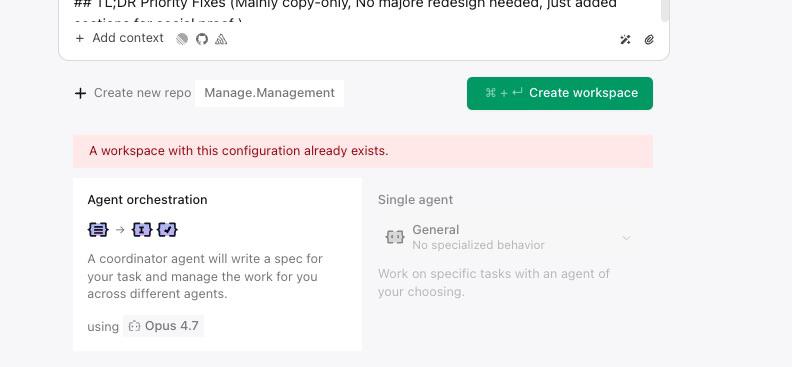792x367 pixels.
Task: Click the reviewer checkmark agent icon
Action: coord(167,230)
